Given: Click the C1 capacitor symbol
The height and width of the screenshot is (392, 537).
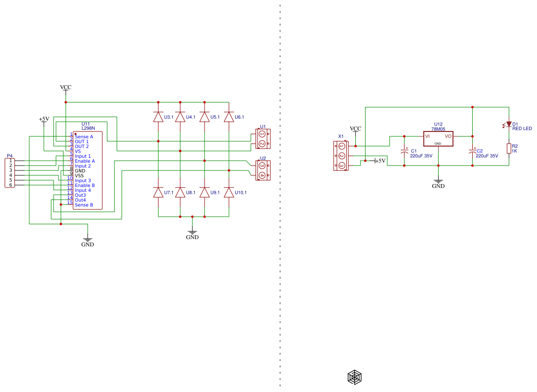Looking at the screenshot, I should point(404,151).
